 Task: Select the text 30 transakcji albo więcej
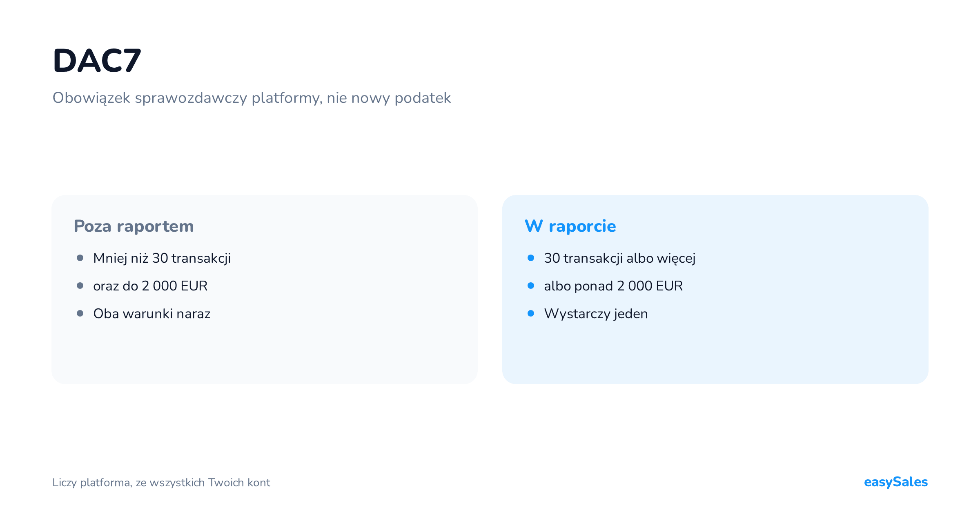point(620,258)
